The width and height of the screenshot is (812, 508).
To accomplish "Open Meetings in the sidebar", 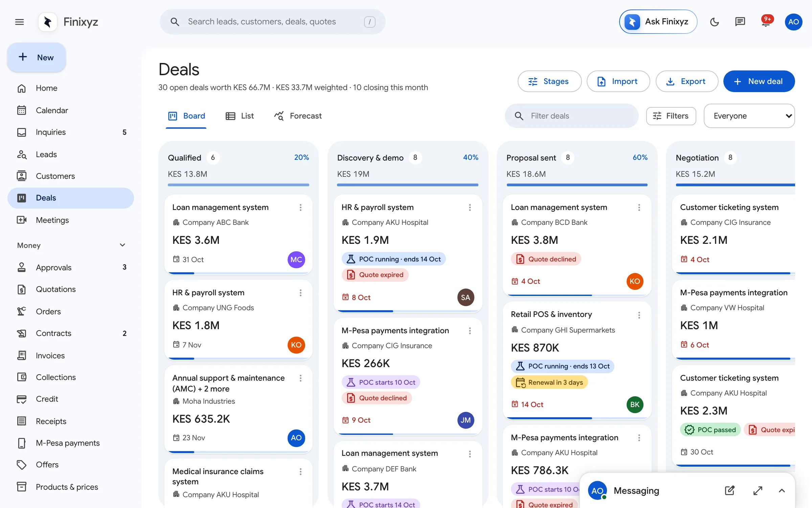I will pos(70,220).
